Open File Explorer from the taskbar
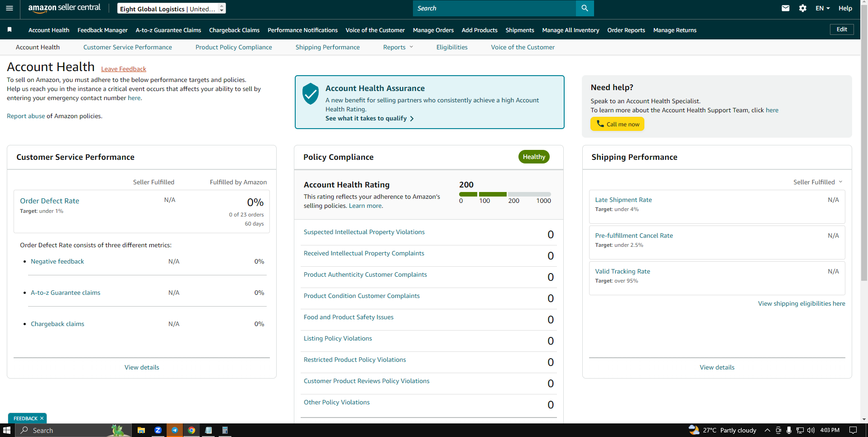 tap(141, 430)
